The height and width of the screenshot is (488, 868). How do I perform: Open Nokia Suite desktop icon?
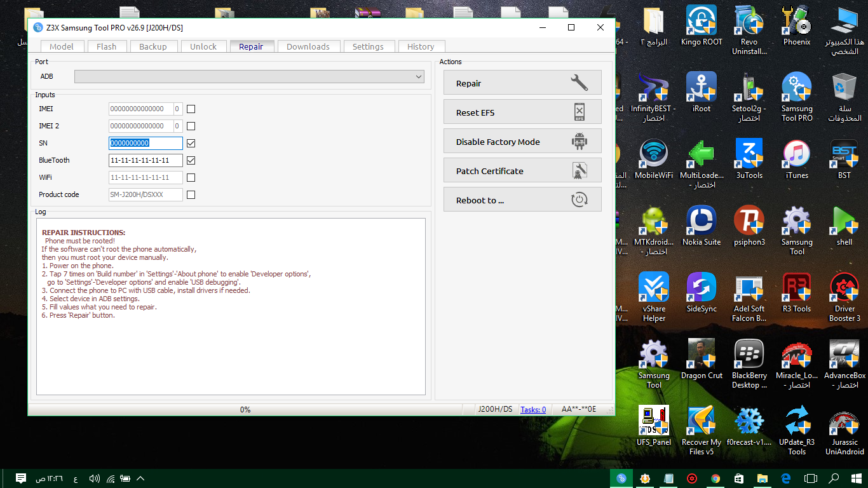click(x=702, y=226)
